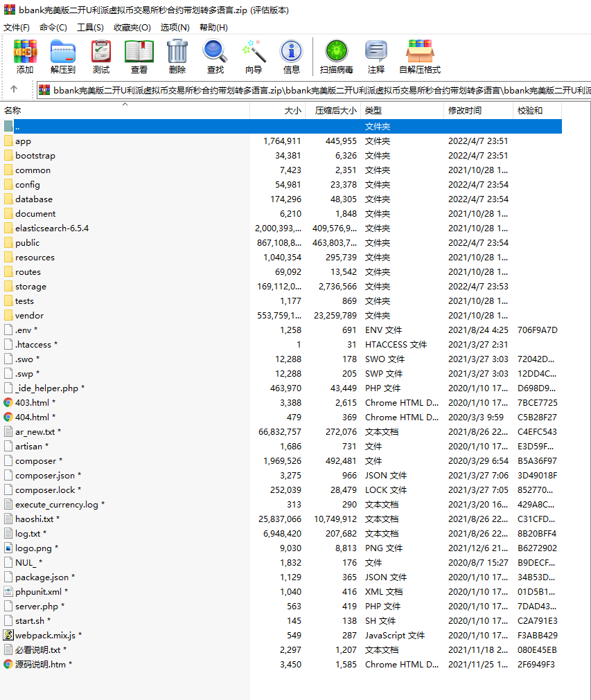Select the _ide_helper.php file

point(282,388)
